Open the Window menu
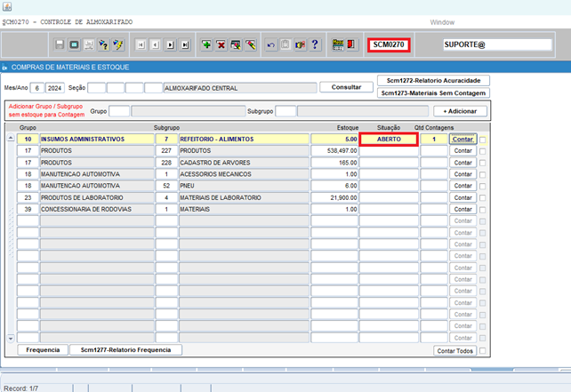Screen dimensions: 571x392 click(442, 22)
